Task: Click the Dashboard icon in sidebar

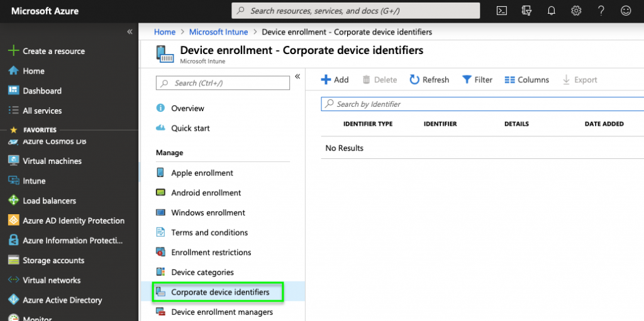Action: [x=14, y=90]
